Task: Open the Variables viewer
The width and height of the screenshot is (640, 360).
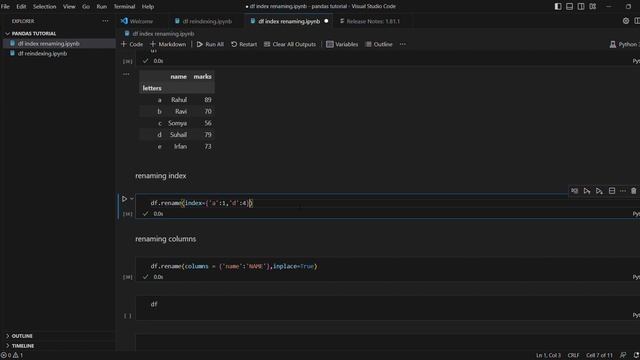Action: [x=342, y=44]
